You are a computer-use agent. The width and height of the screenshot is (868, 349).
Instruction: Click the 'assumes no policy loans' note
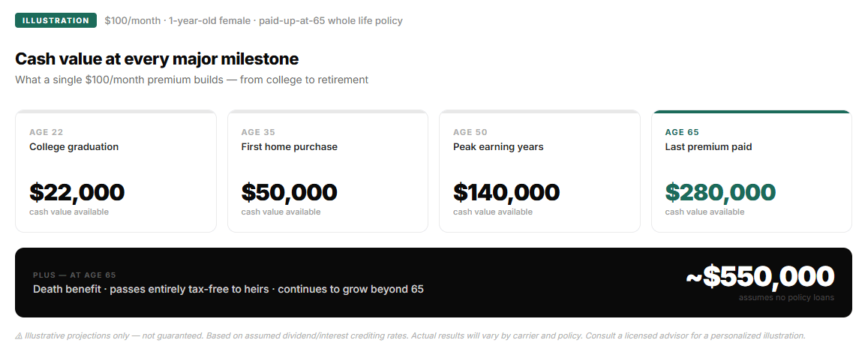(786, 297)
